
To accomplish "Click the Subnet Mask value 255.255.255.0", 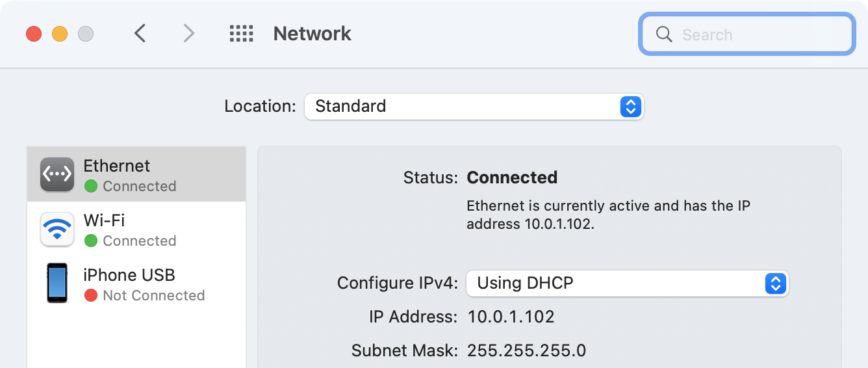I will (x=526, y=351).
